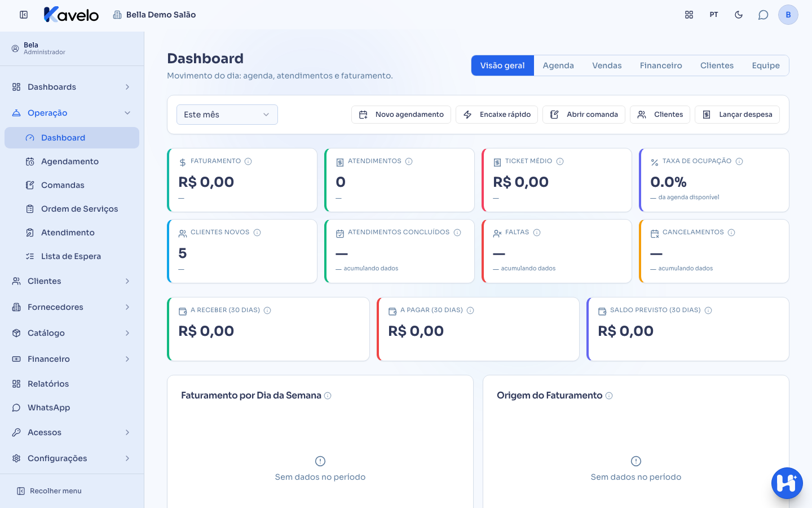Change language via the PT selector
Viewport: 812px width, 508px height.
tap(714, 15)
